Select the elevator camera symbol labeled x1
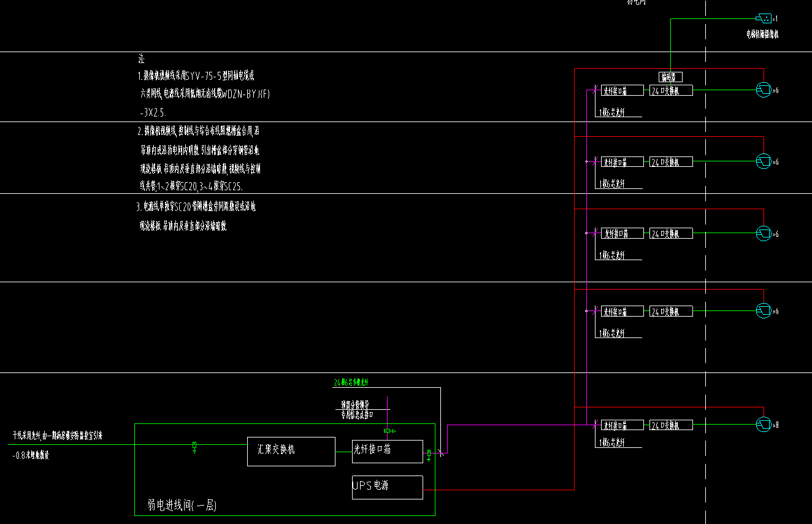The image size is (812, 524). pyautogui.click(x=763, y=18)
